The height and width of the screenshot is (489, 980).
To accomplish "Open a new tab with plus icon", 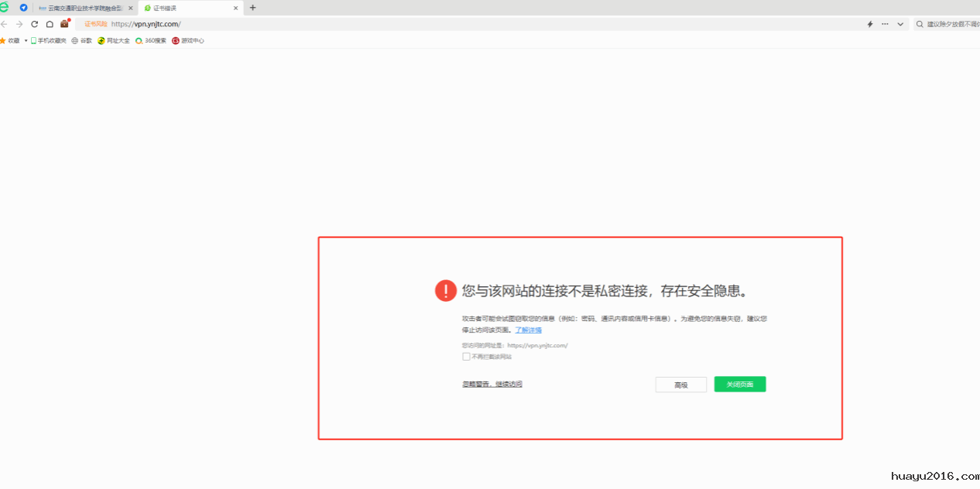I will 252,8.
